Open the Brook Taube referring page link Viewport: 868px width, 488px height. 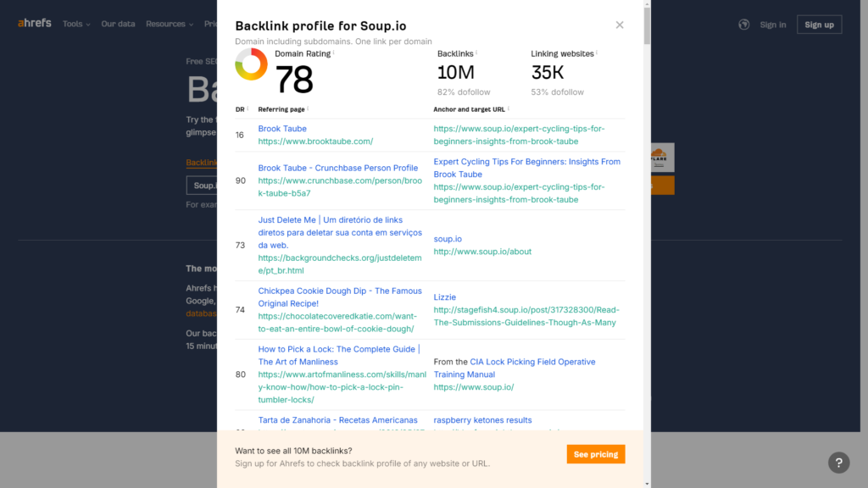click(x=282, y=129)
